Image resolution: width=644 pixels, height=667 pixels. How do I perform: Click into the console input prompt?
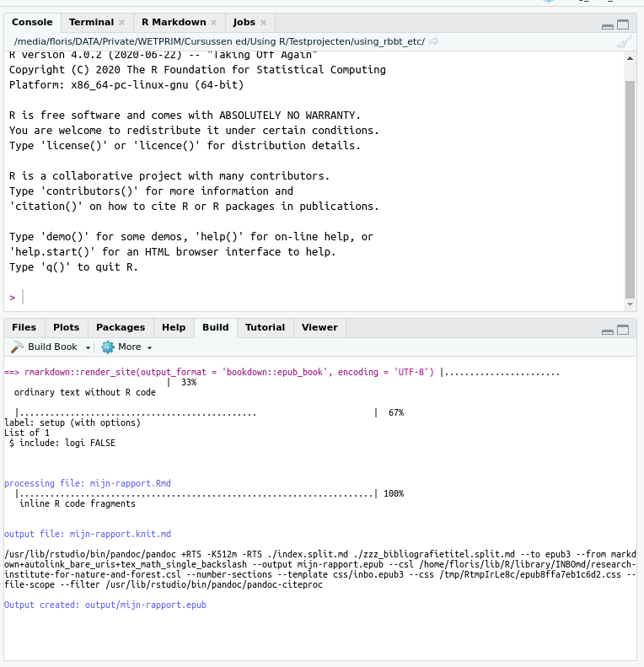[314, 298]
